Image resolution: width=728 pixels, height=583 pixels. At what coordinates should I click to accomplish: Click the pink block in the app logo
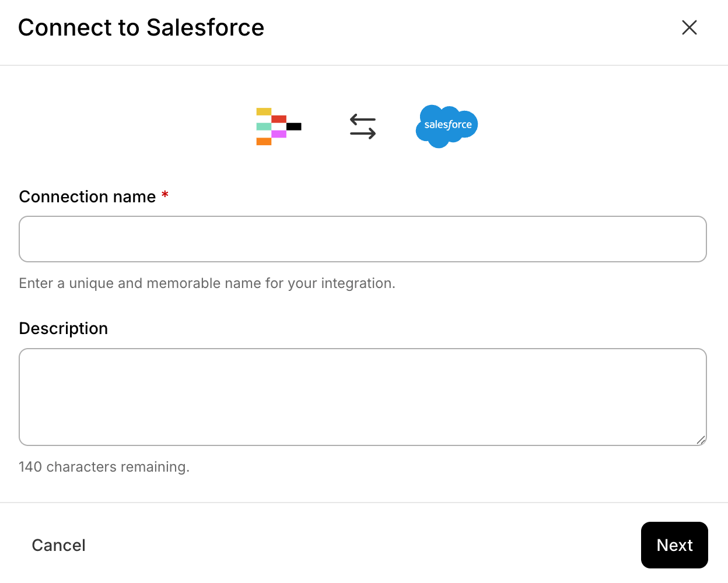pos(279,134)
